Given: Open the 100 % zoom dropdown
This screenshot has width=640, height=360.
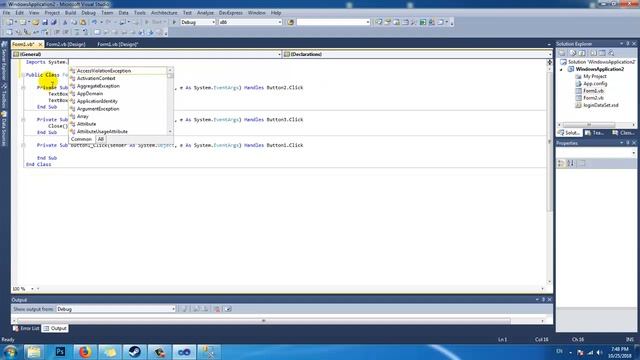Looking at the screenshot, I should [x=32, y=289].
